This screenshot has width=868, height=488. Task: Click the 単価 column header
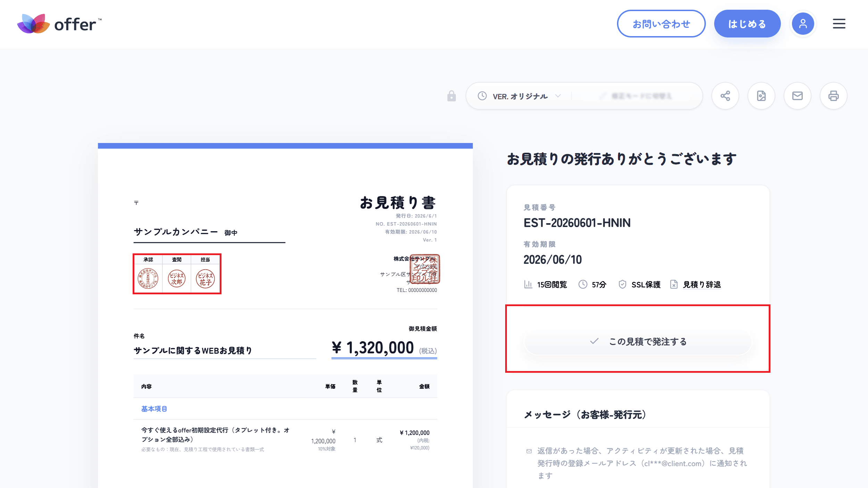(x=330, y=386)
